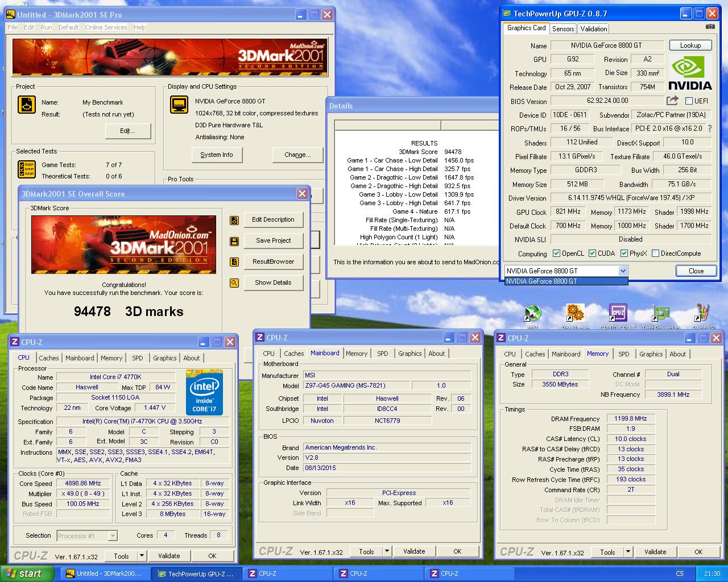The image size is (728, 582).
Task: Click the Project folder icon in 3DMark2001
Action: pos(27,105)
